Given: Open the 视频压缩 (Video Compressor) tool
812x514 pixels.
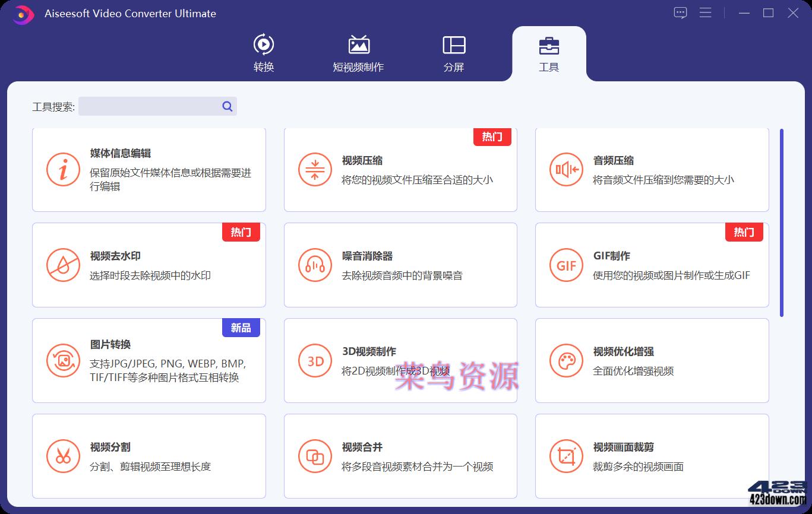Looking at the screenshot, I should coord(400,170).
